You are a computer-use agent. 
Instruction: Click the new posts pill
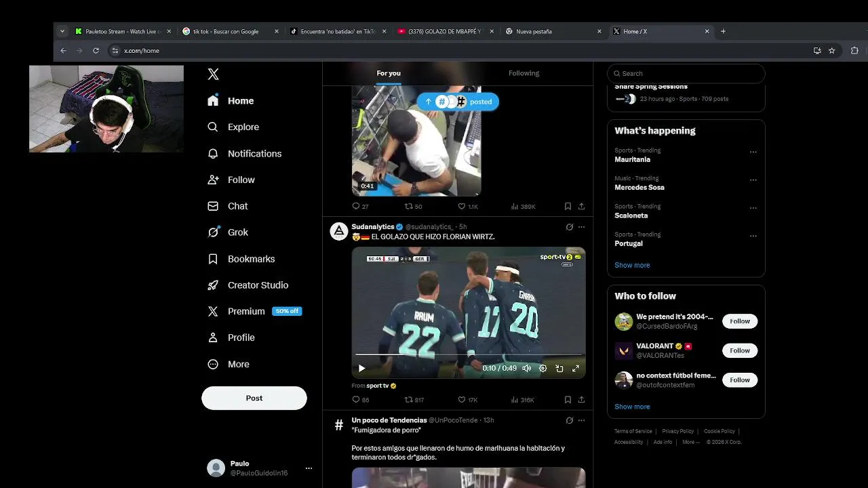458,102
